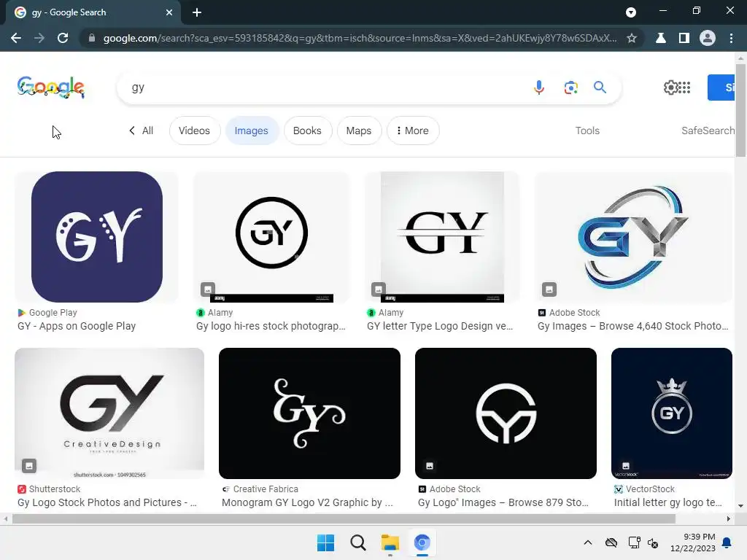The image size is (747, 560).
Task: Bookmark this page with star icon
Action: (632, 38)
